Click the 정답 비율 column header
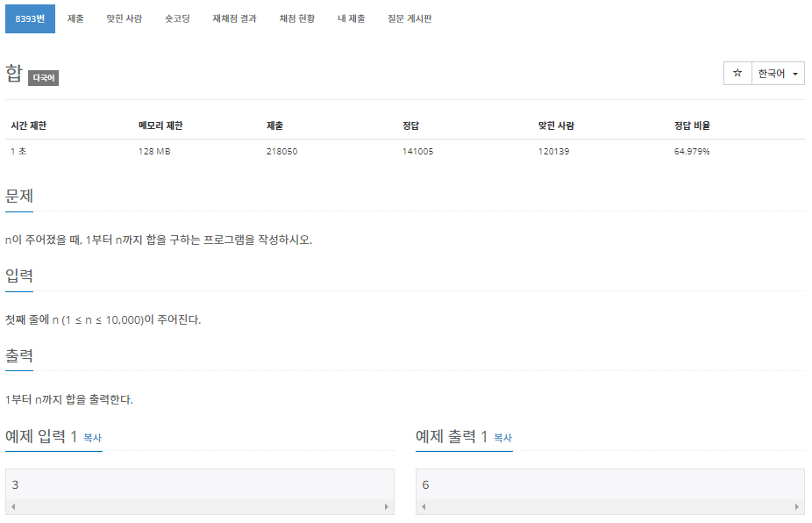The width and height of the screenshot is (812, 523). click(692, 125)
